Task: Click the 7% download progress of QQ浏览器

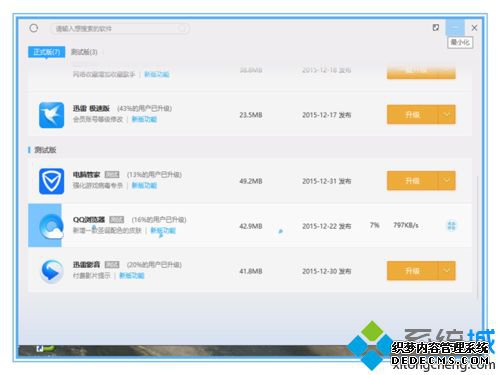Action: pos(375,225)
